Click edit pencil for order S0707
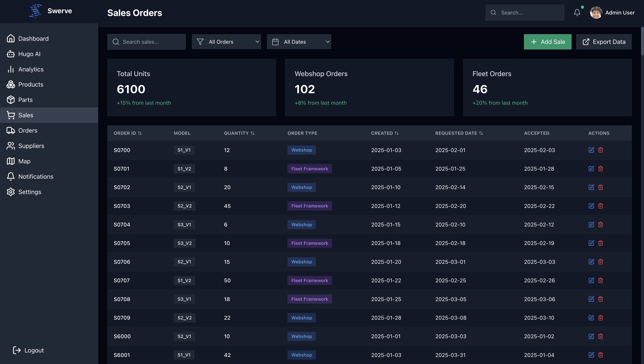 (591, 280)
